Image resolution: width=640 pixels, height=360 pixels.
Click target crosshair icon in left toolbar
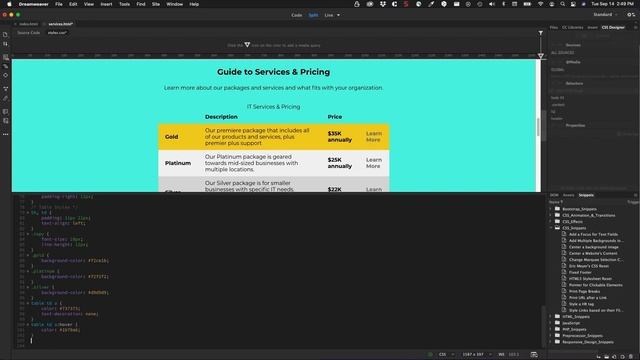[5, 75]
